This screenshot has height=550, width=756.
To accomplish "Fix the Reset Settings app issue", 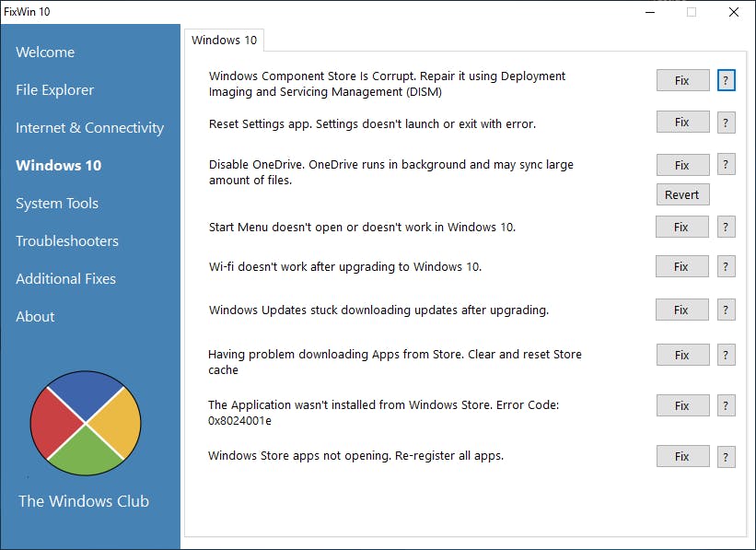I will point(682,122).
